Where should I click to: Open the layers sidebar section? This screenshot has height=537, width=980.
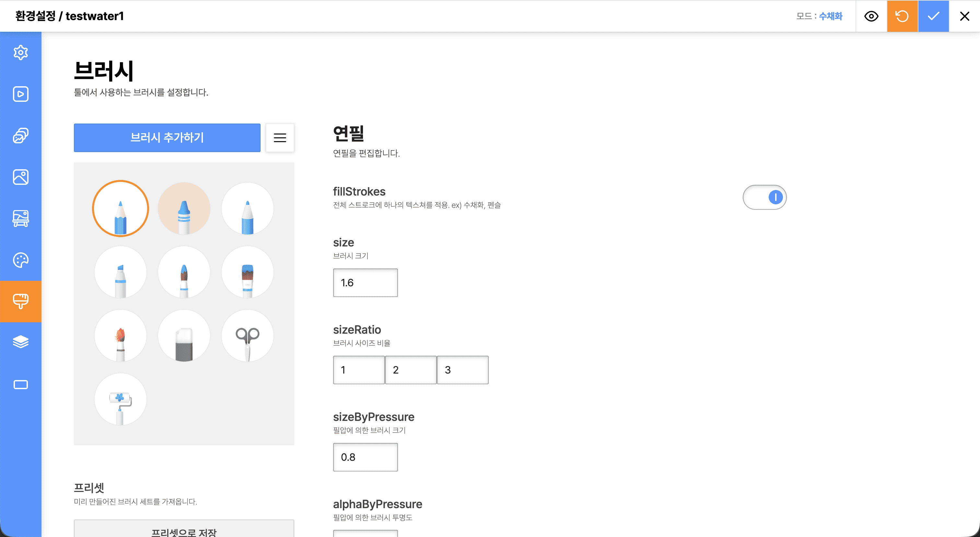20,342
